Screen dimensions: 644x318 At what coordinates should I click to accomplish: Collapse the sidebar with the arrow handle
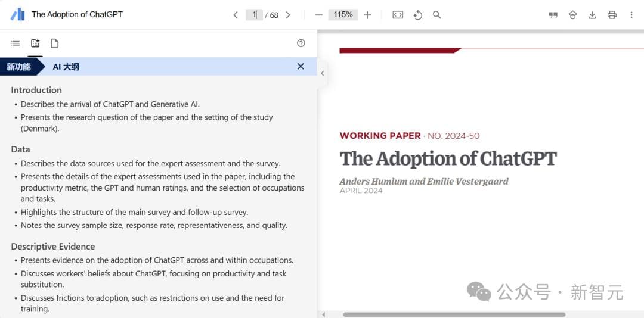[322, 74]
